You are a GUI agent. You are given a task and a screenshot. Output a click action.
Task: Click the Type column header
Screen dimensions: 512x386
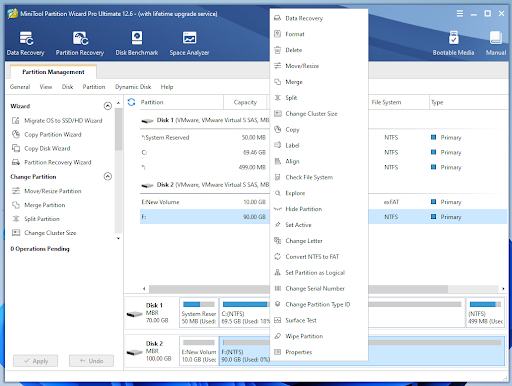tap(468, 102)
